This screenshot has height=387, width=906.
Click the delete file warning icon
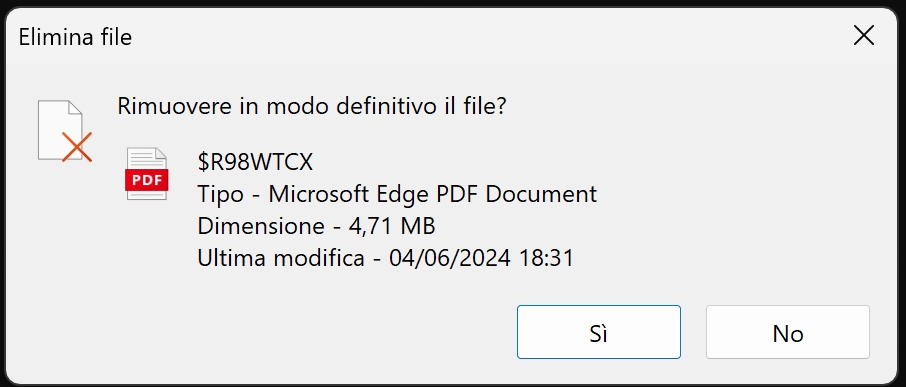click(x=65, y=131)
